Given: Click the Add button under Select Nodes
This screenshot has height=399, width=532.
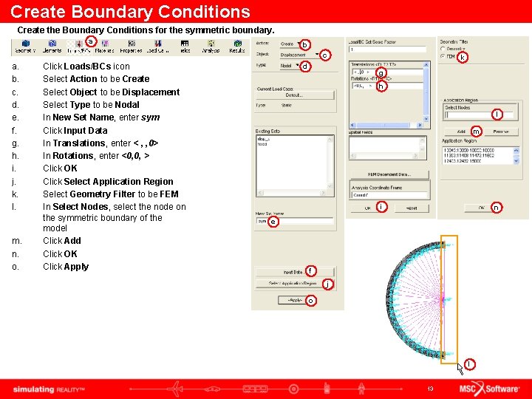Looking at the screenshot, I should pyautogui.click(x=461, y=132).
